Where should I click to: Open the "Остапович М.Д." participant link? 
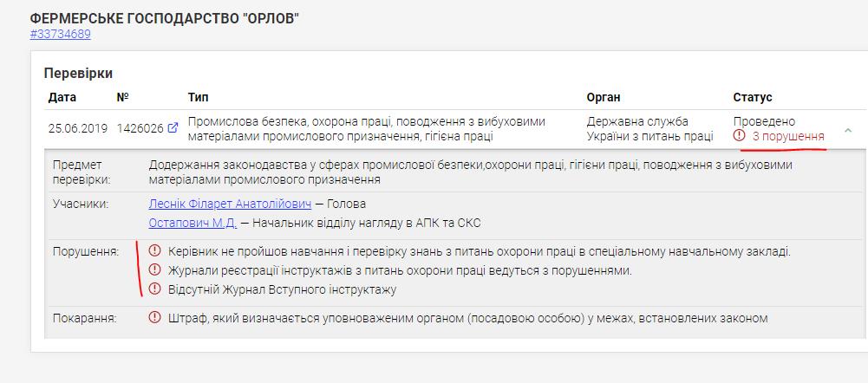pyautogui.click(x=193, y=223)
